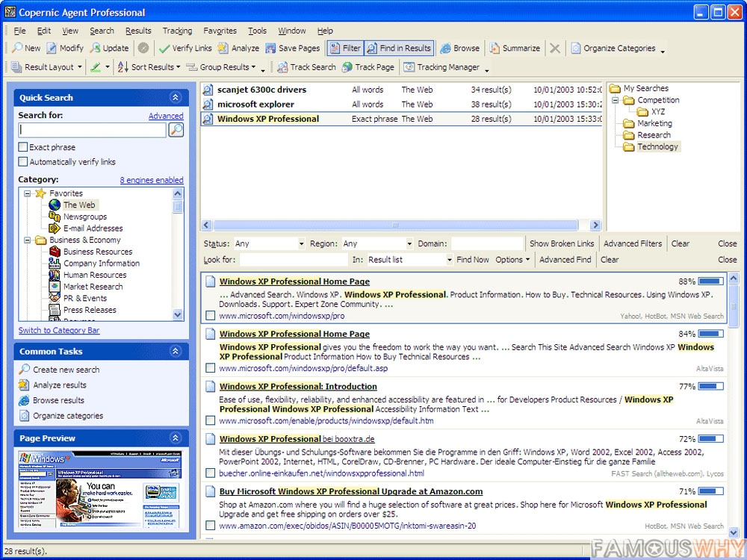Click the Page Preview thumbnail

click(101, 489)
